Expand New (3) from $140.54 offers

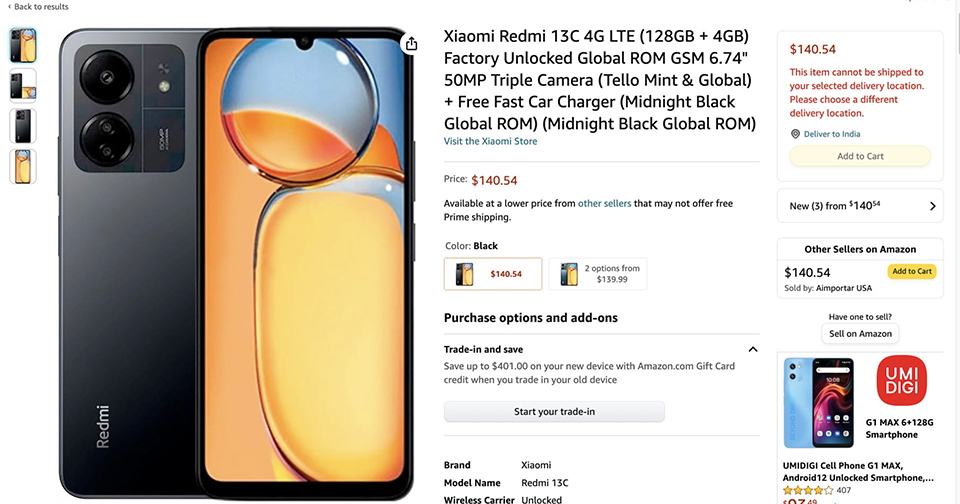coord(932,206)
